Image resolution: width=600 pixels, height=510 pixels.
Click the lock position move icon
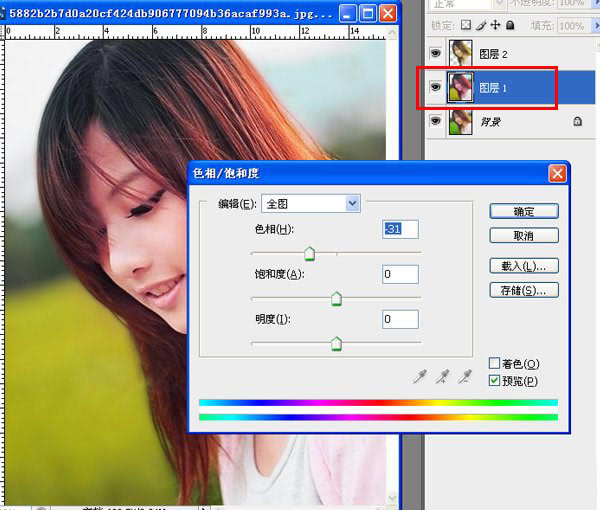(496, 25)
